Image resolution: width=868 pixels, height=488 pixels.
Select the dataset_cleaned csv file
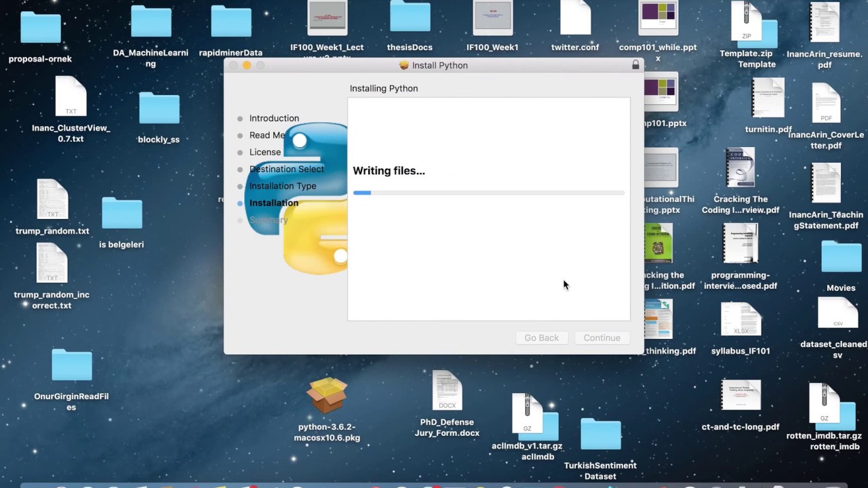(x=838, y=314)
